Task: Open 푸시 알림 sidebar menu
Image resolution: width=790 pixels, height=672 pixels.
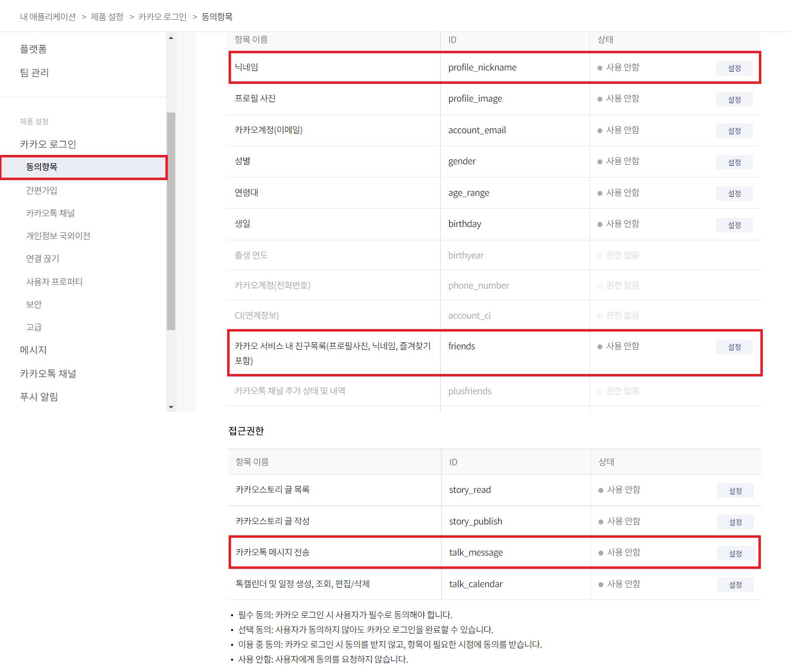Action: [39, 397]
